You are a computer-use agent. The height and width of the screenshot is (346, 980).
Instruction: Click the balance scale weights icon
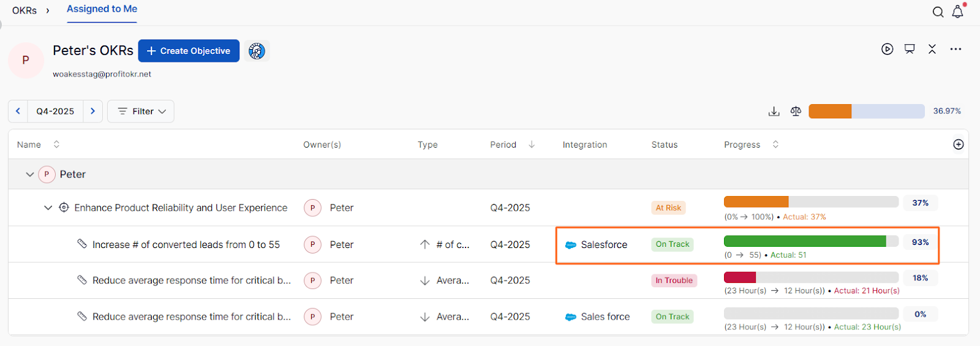[x=796, y=111]
